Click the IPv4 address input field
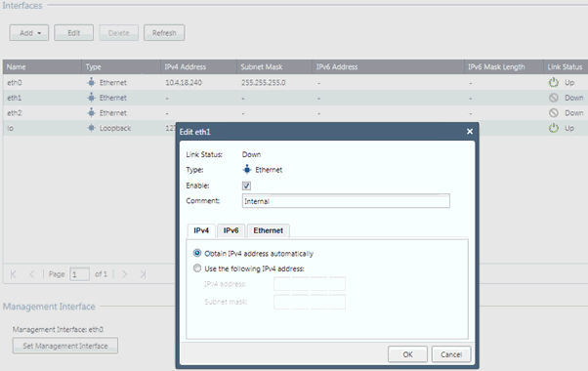The height and width of the screenshot is (371, 588). coord(310,284)
